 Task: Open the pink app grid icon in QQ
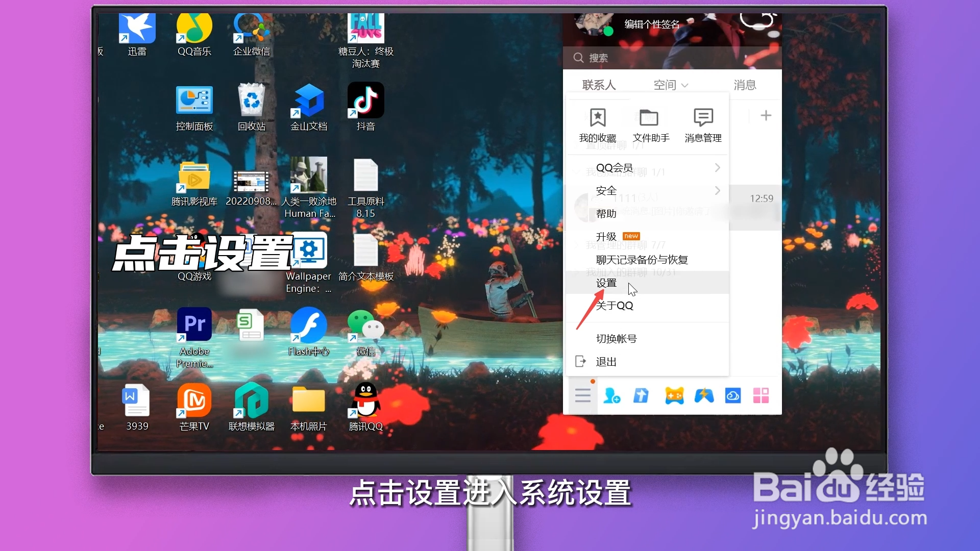[x=761, y=395]
